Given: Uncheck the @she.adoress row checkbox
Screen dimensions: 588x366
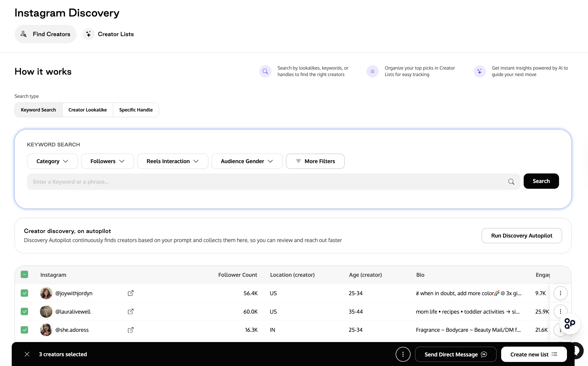Looking at the screenshot, I should click(x=24, y=330).
